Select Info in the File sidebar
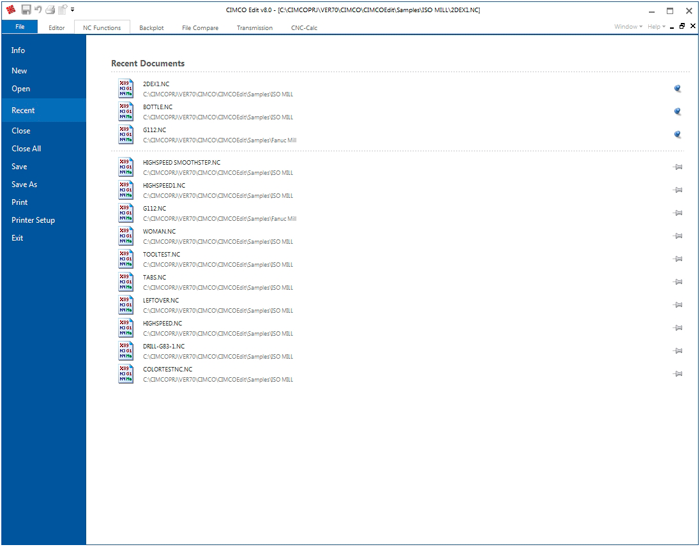This screenshot has height=547, width=700. (x=43, y=50)
